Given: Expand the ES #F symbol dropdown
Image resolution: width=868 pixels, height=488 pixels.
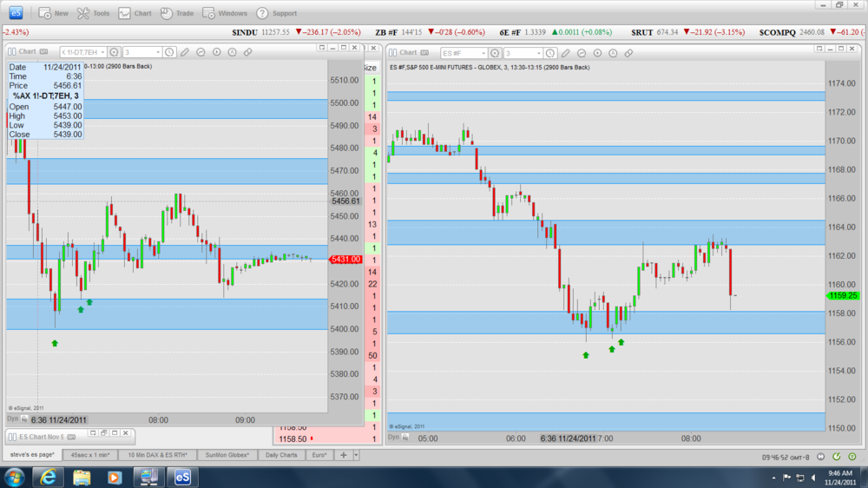Looking at the screenshot, I should [x=483, y=53].
